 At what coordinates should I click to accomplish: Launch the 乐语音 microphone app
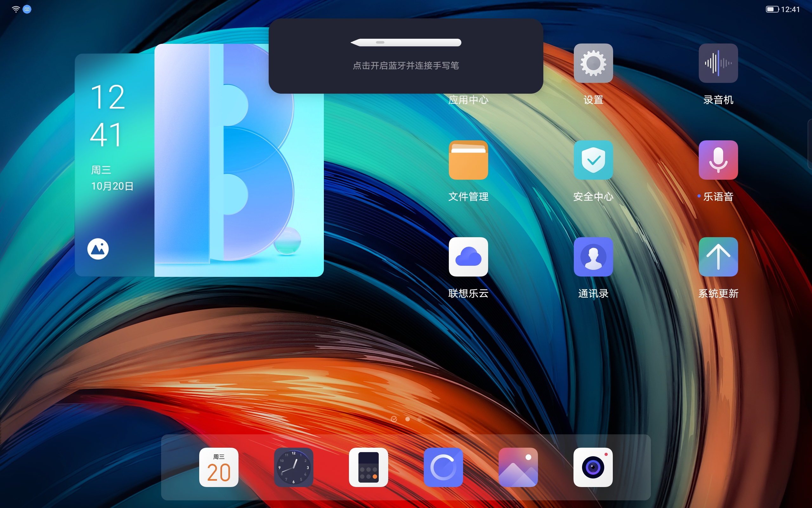click(718, 160)
